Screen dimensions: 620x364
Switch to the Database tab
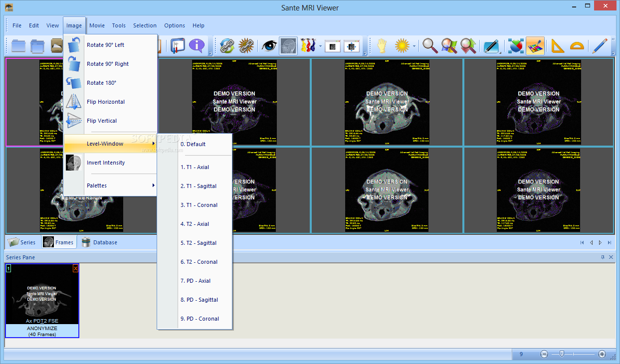click(99, 242)
